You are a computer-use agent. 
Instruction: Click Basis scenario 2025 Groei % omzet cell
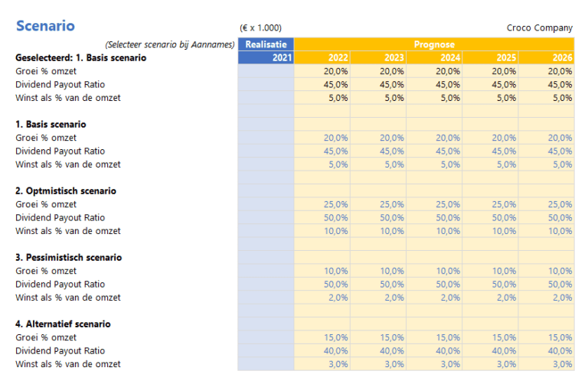[x=490, y=138]
